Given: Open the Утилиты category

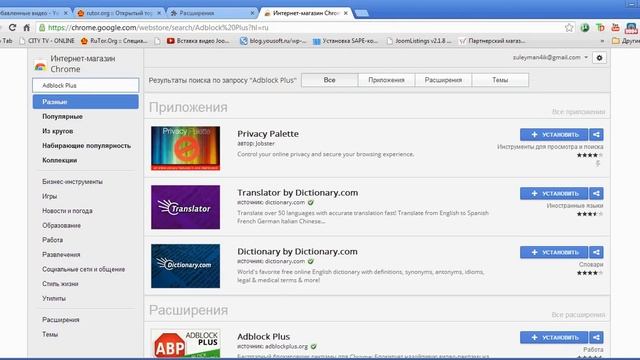Looking at the screenshot, I should [x=54, y=298].
